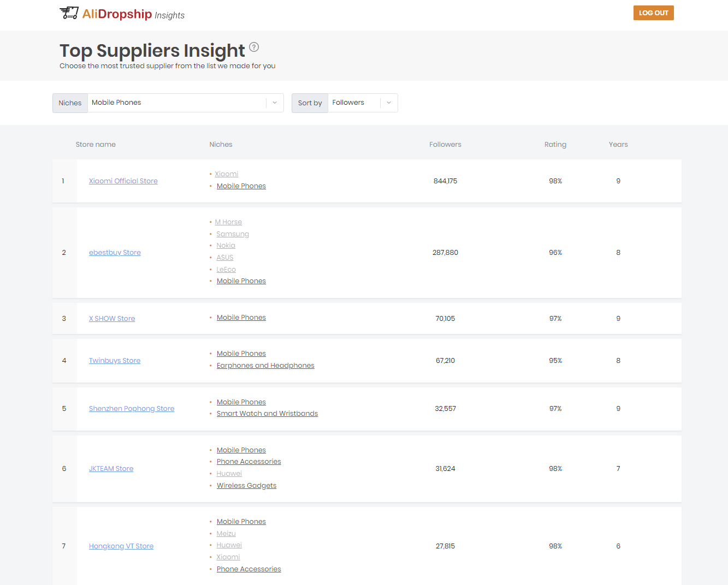The height and width of the screenshot is (585, 728).
Task: Open the Hongkong VT Store link
Action: [x=121, y=546]
